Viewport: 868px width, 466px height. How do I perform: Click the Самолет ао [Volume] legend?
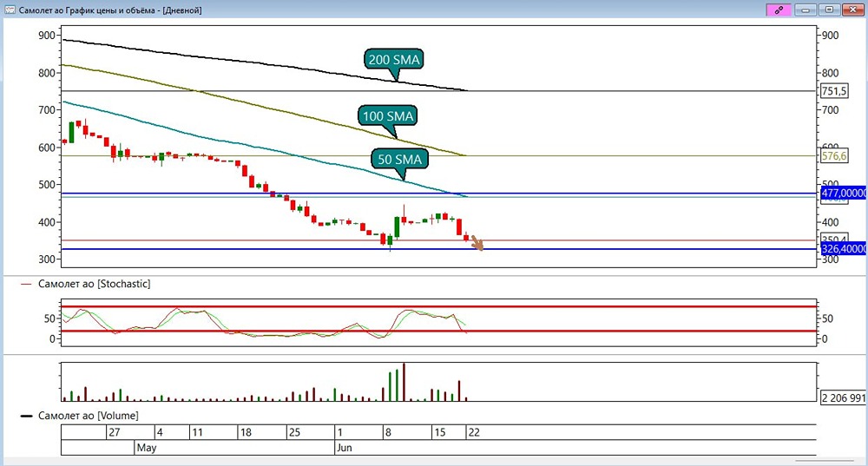tap(88, 416)
